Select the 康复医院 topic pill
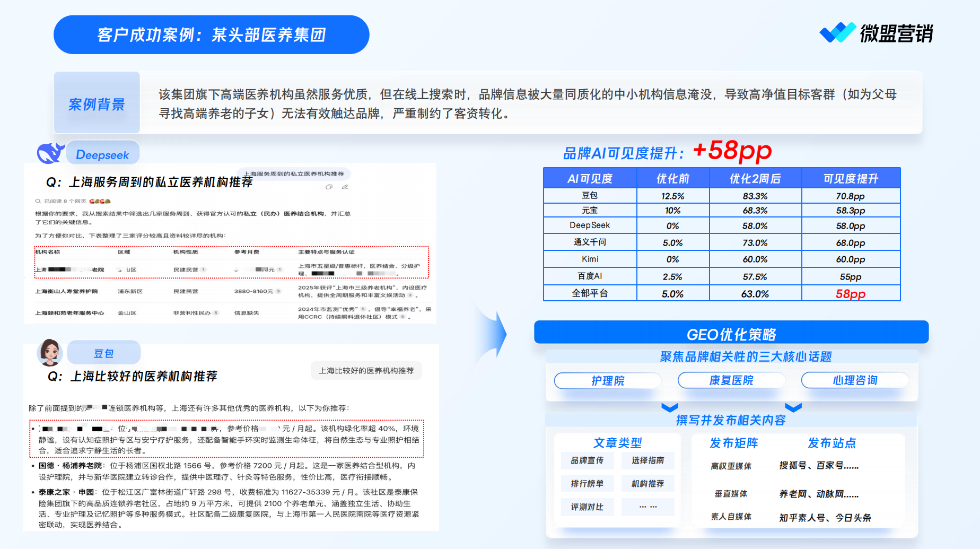 [731, 380]
